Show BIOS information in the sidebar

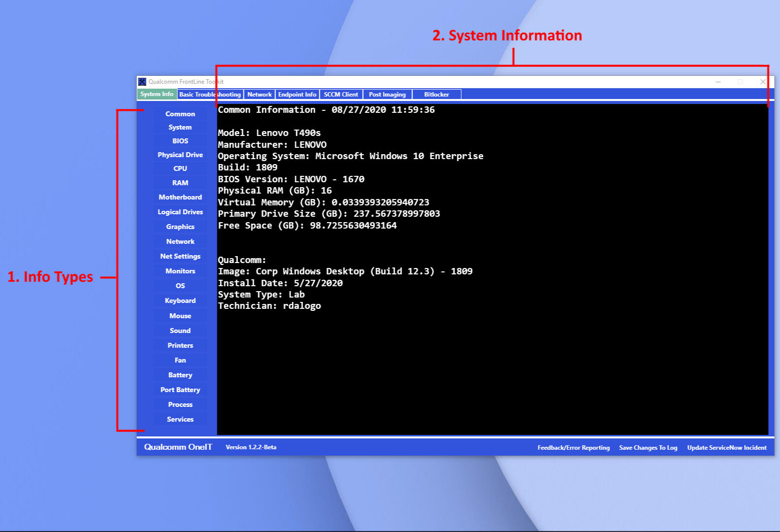pyautogui.click(x=180, y=141)
